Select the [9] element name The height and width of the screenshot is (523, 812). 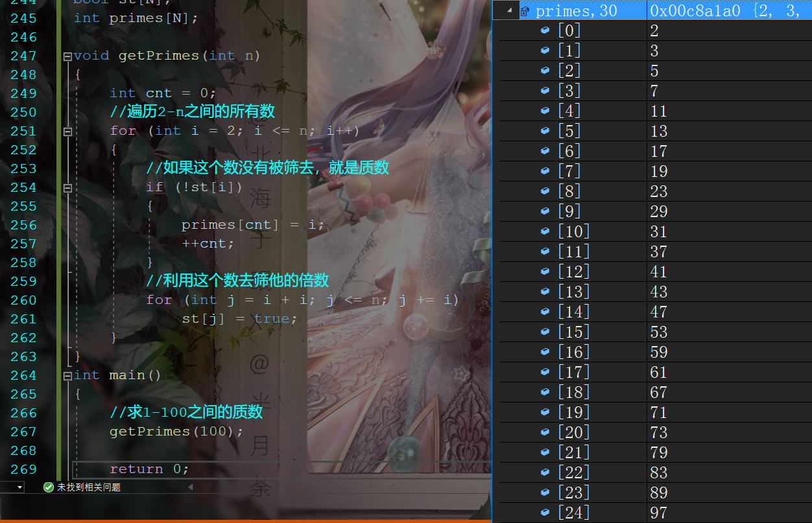(569, 211)
